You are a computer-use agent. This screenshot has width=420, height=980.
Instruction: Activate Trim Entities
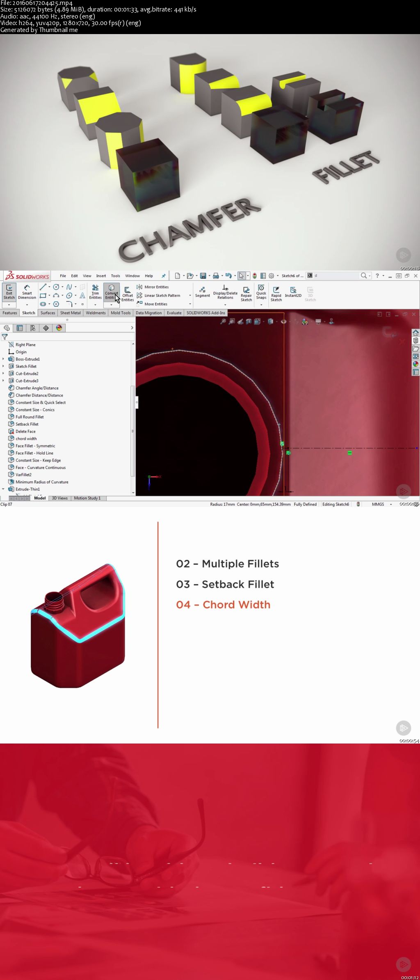pyautogui.click(x=95, y=291)
